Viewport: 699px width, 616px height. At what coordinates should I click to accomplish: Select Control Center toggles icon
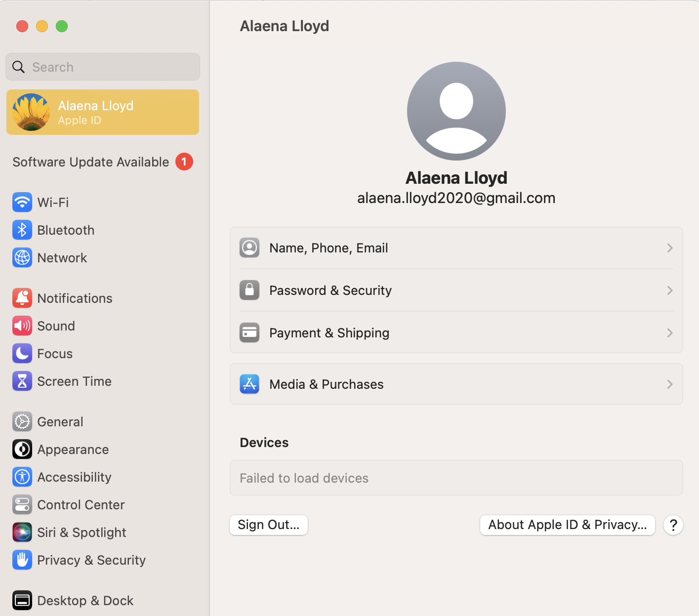click(x=22, y=505)
